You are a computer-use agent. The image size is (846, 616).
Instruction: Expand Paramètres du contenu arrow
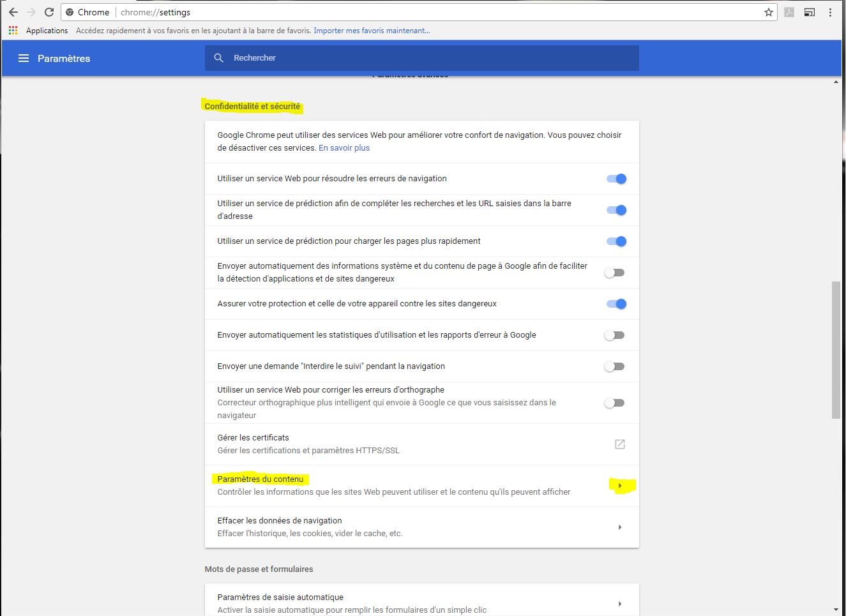click(620, 486)
